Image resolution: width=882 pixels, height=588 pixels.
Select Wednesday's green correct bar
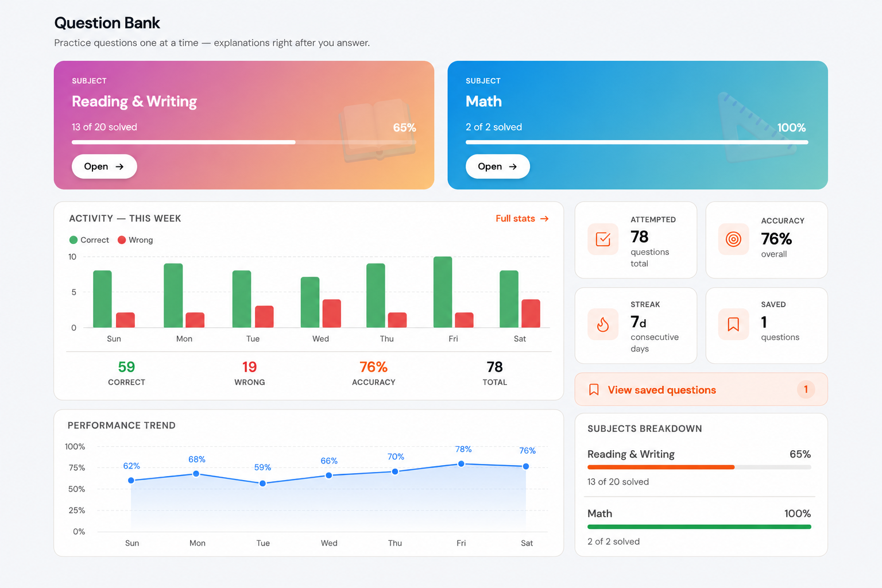pyautogui.click(x=310, y=303)
